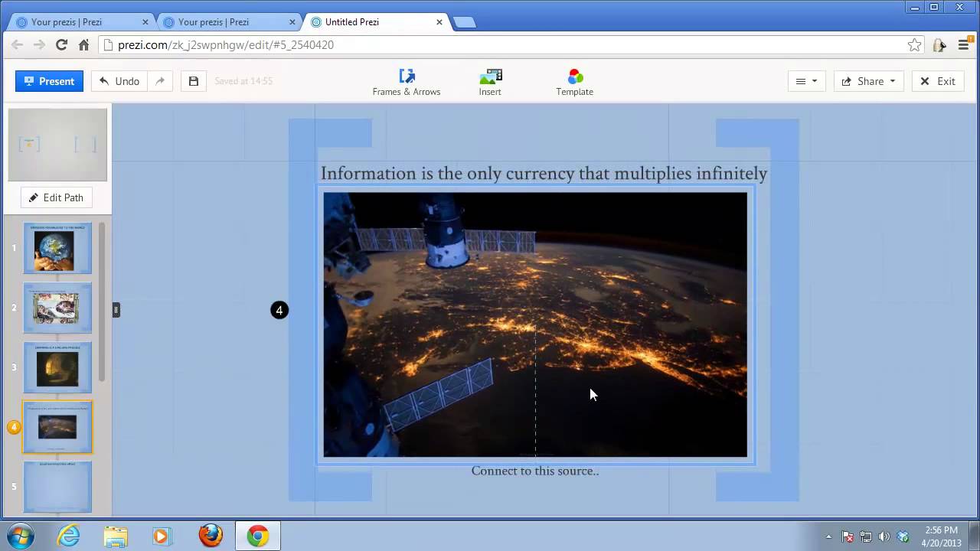
Task: Select path step 3 thumbnail
Action: tap(57, 367)
